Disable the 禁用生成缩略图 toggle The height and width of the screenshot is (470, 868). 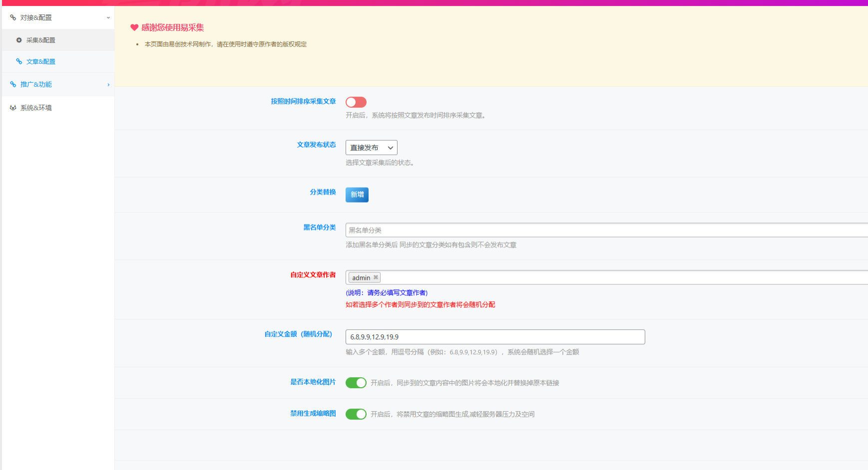tap(356, 414)
